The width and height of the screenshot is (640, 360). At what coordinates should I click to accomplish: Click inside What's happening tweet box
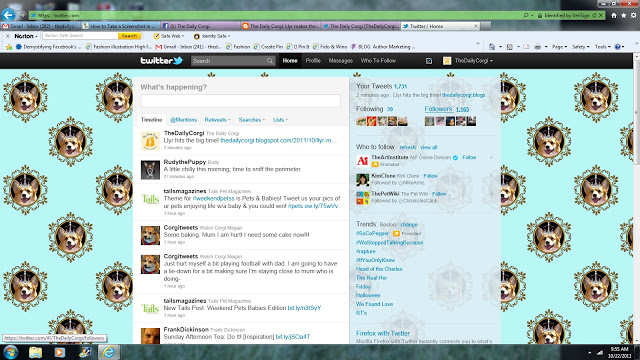[x=240, y=101]
